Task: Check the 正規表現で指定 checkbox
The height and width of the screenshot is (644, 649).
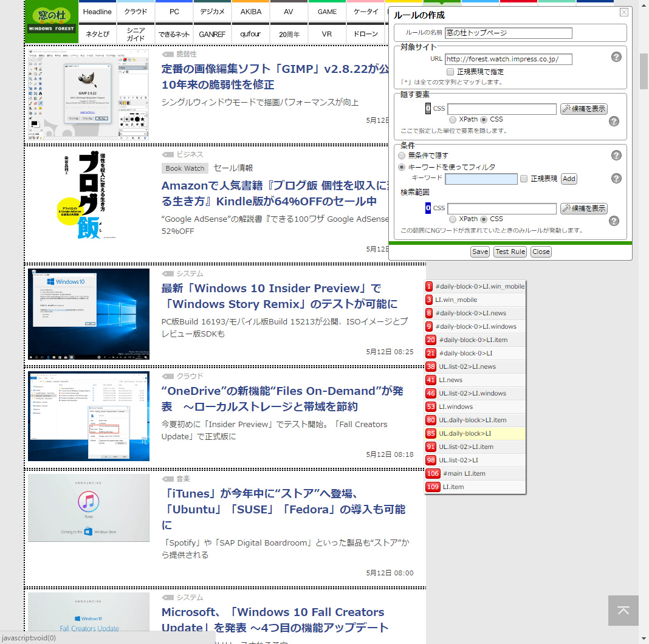Action: 450,71
